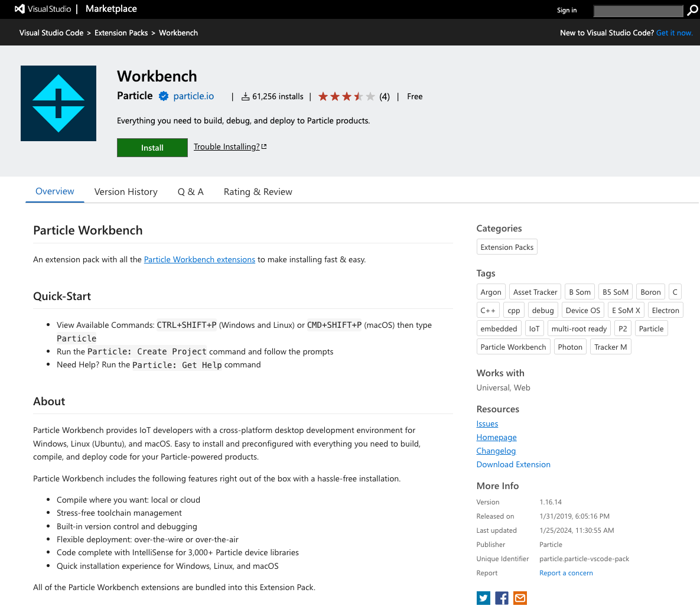Image resolution: width=700 pixels, height=609 pixels.
Task: Click the B5 SoM tag
Action: tap(615, 292)
